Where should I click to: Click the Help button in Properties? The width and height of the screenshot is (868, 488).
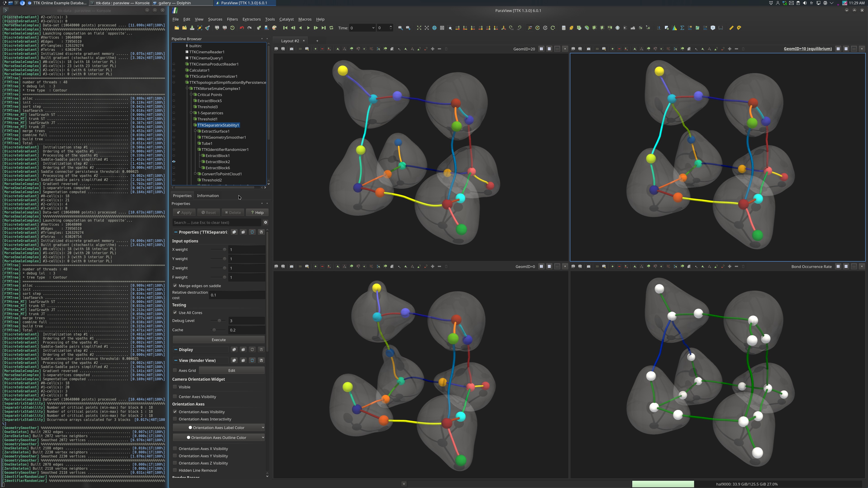click(x=257, y=213)
